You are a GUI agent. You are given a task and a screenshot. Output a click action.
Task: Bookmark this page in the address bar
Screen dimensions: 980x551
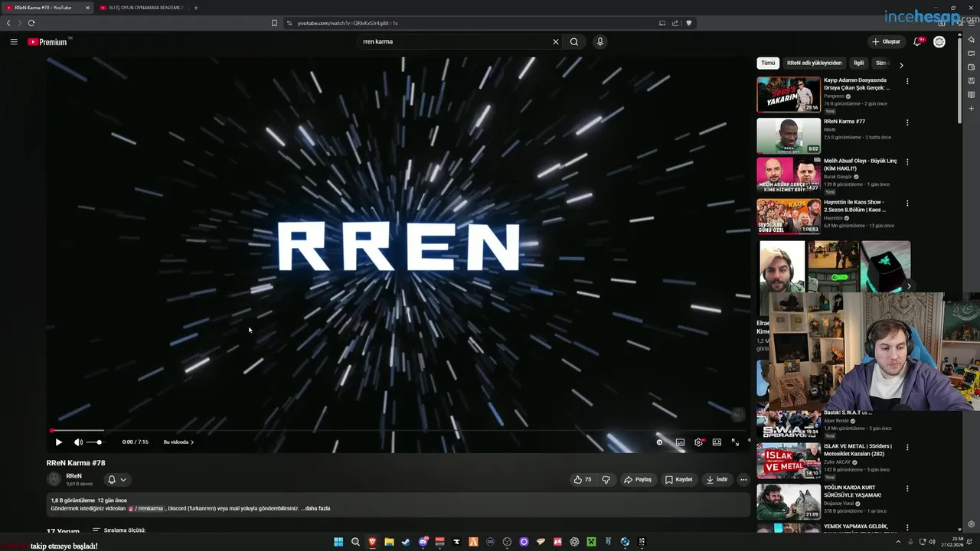click(274, 23)
